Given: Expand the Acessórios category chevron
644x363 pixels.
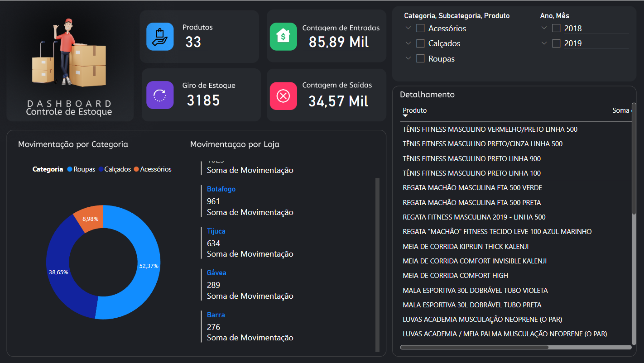Looking at the screenshot, I should 408,28.
